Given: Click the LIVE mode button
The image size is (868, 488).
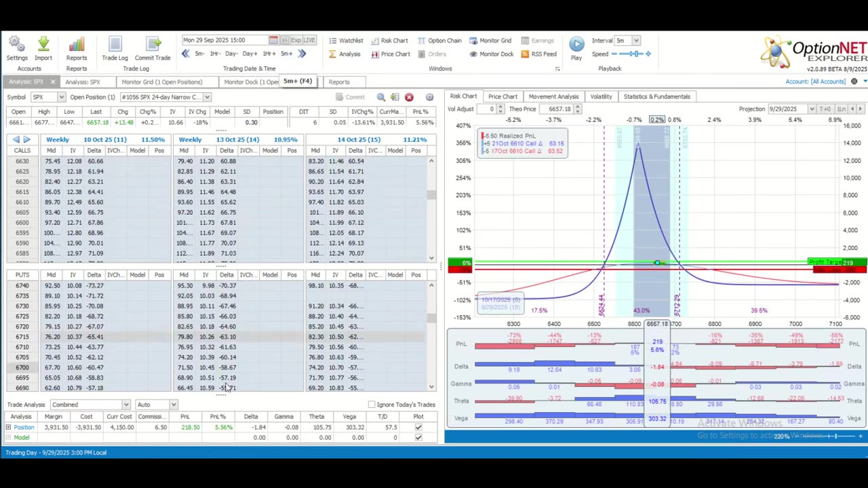Looking at the screenshot, I should 309,40.
